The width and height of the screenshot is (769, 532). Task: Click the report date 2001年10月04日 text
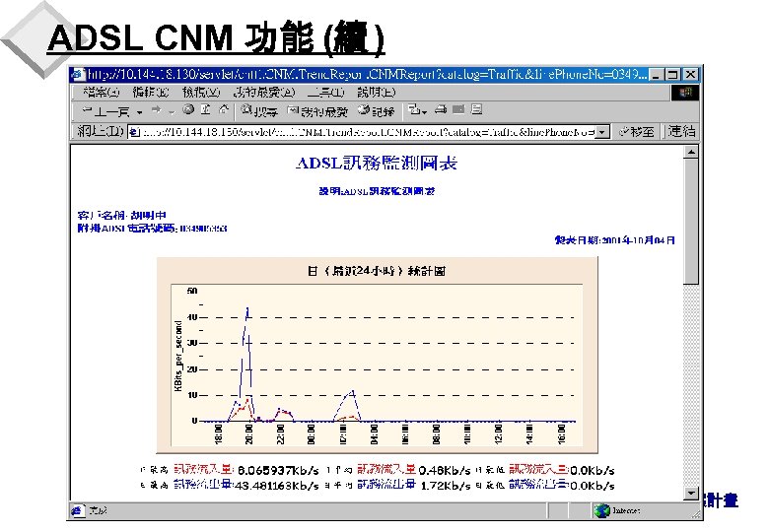[x=615, y=240]
